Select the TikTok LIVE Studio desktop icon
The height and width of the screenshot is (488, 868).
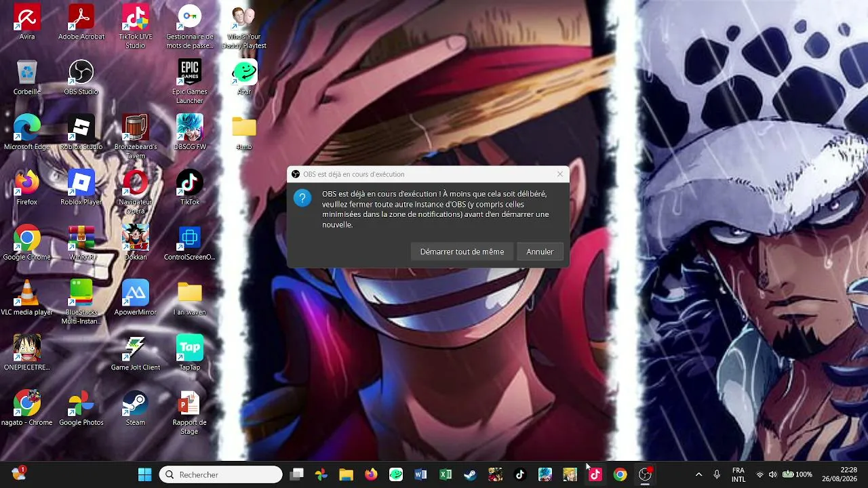tap(136, 27)
